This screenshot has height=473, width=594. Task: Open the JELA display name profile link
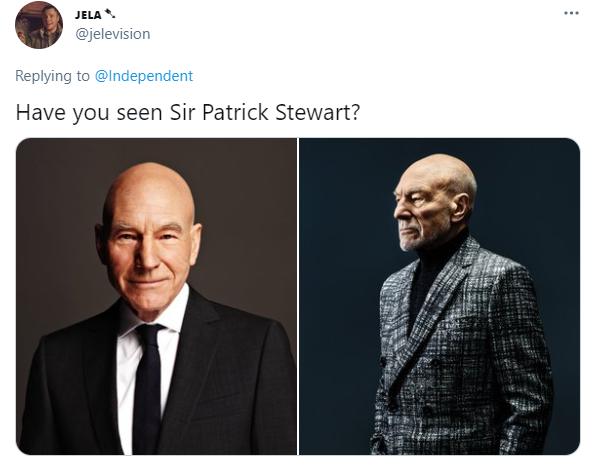(x=88, y=15)
